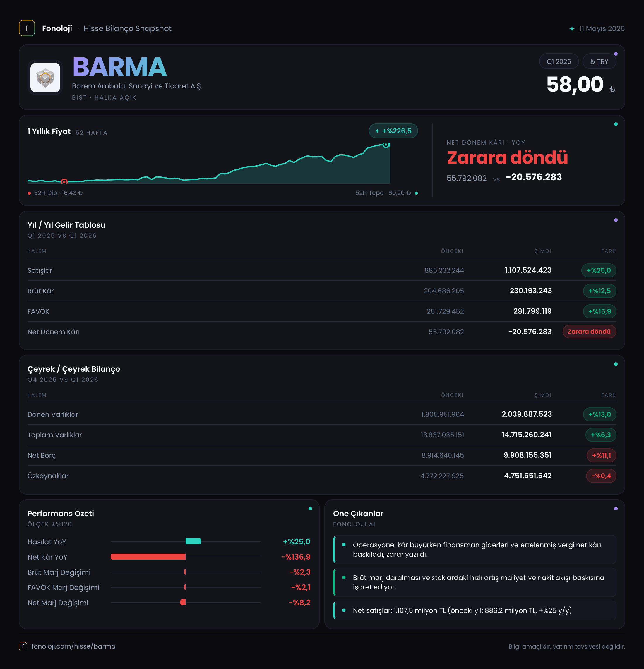
Task: Click the Özkaynaklar previous value 4.772.227.925
Action: point(442,476)
